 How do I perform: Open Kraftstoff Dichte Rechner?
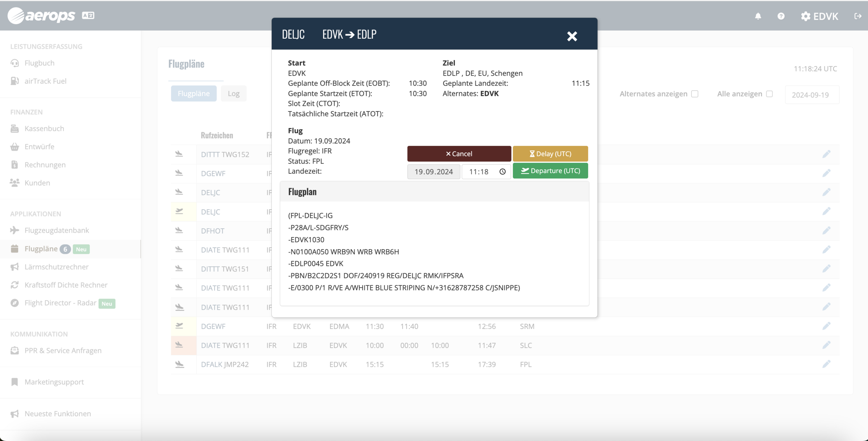(x=66, y=285)
